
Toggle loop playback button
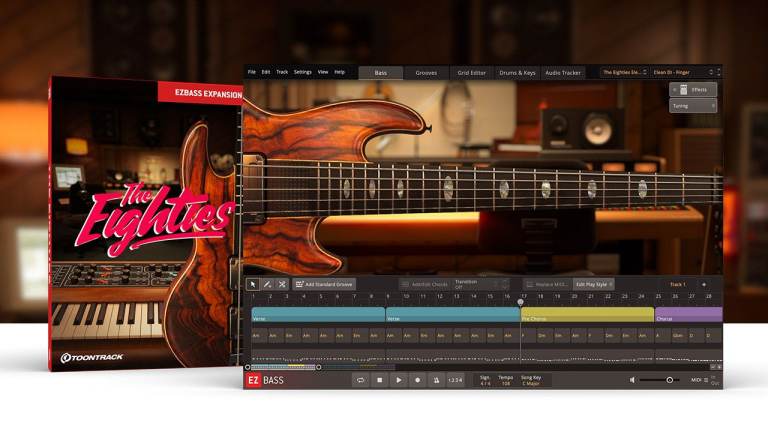click(x=360, y=380)
